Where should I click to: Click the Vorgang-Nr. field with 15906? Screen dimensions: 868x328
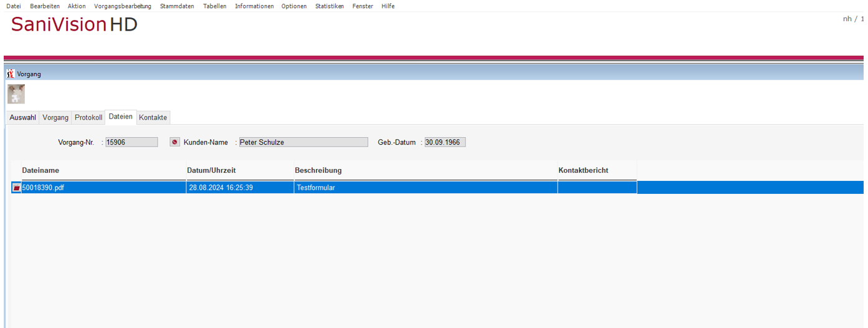click(x=131, y=142)
